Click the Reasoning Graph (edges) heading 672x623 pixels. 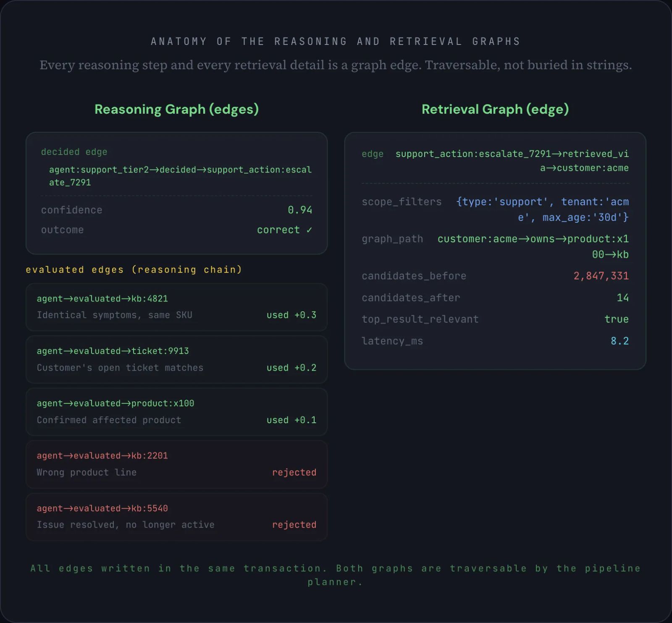(176, 109)
